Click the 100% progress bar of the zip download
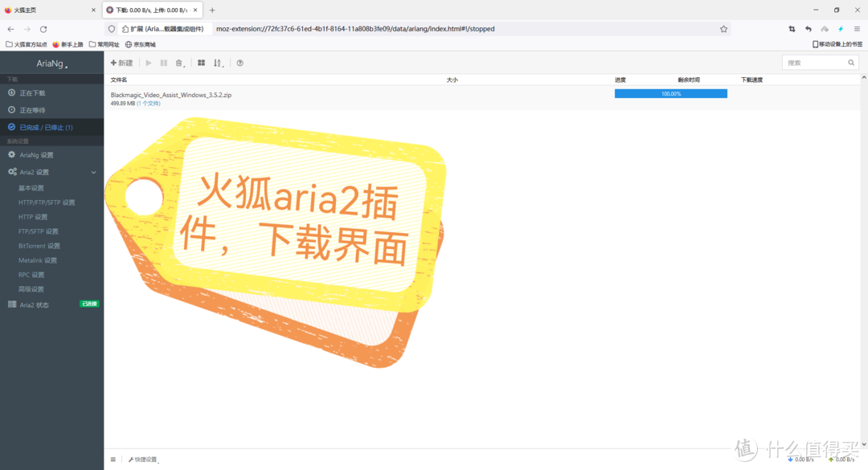 pyautogui.click(x=670, y=92)
